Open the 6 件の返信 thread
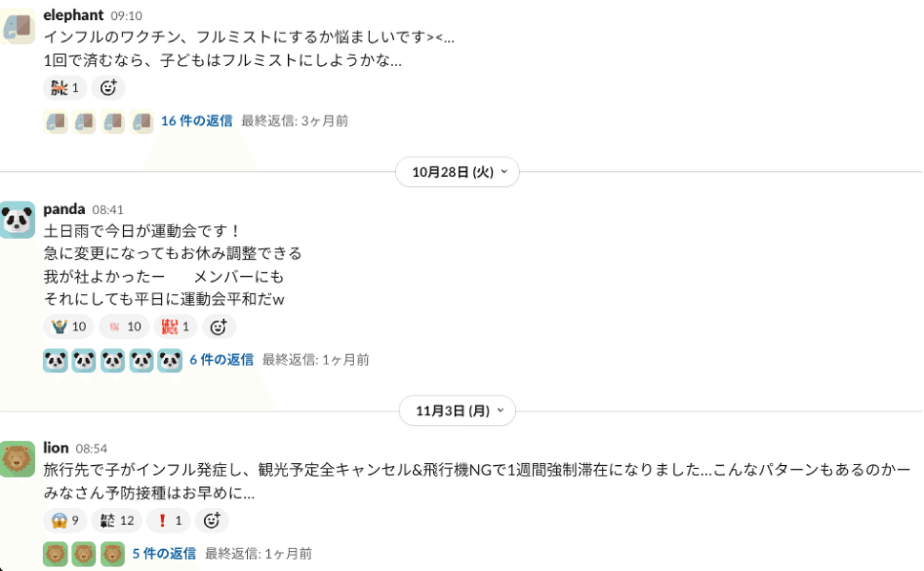Image resolution: width=924 pixels, height=571 pixels. 221,360
